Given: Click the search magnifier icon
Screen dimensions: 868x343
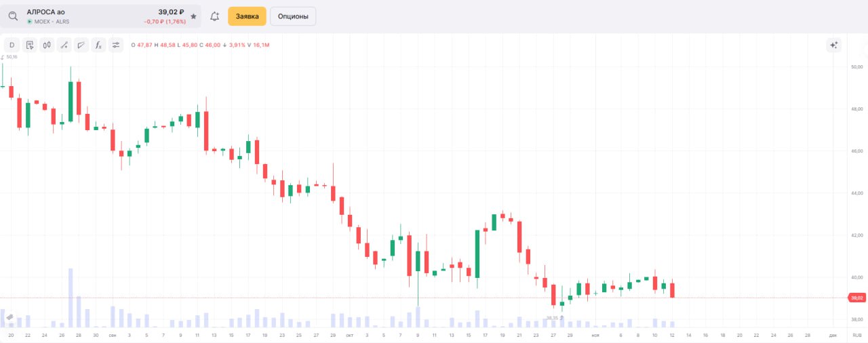Looking at the screenshot, I should pyautogui.click(x=13, y=16).
